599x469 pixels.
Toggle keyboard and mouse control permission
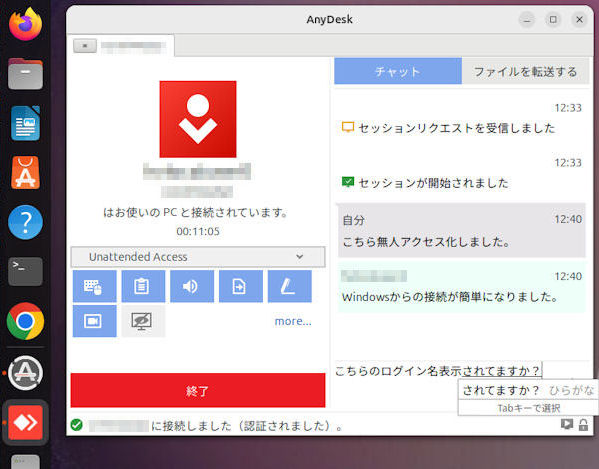94,286
